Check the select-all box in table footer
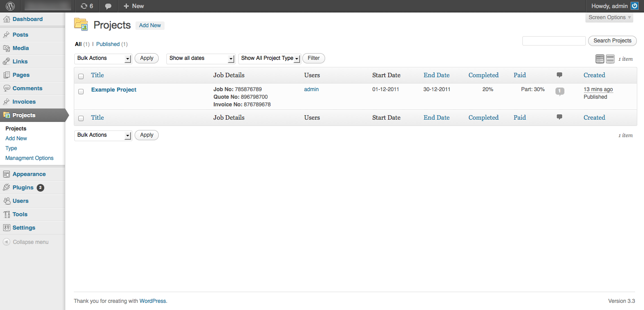The image size is (644, 310). [x=81, y=118]
